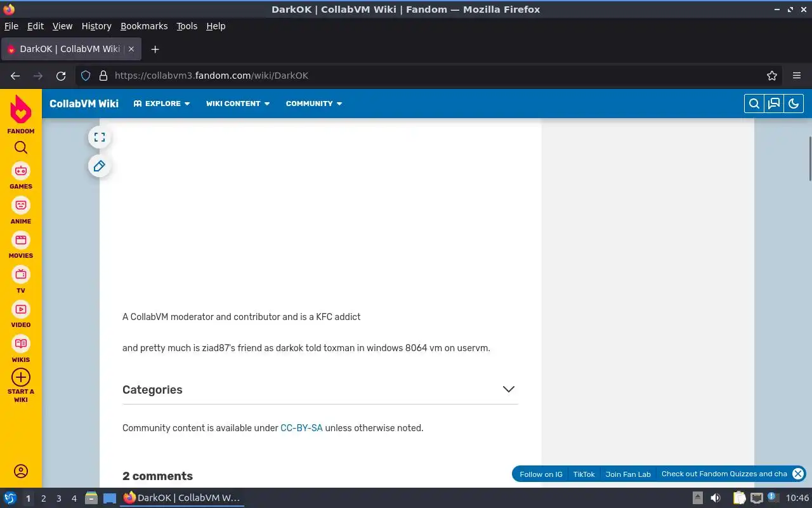Screen dimensions: 812x508
Task: Open the Video section icon
Action: (x=21, y=309)
